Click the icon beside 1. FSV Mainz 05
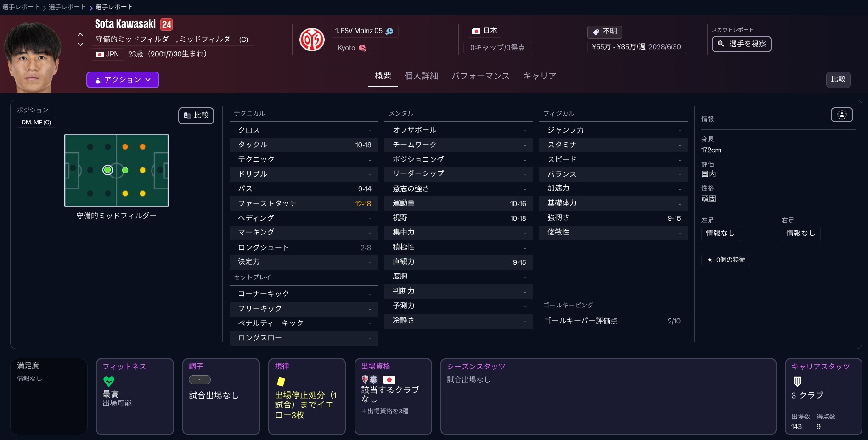 pos(389,31)
